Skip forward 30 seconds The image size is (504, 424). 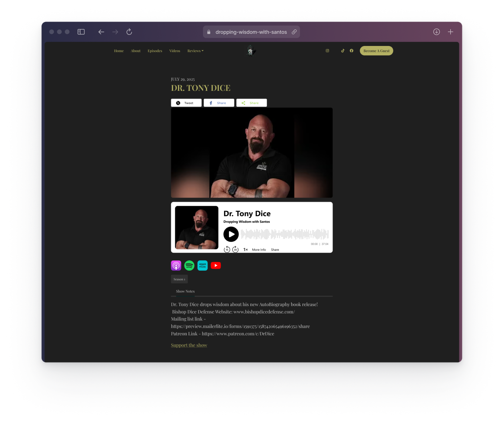(x=235, y=249)
